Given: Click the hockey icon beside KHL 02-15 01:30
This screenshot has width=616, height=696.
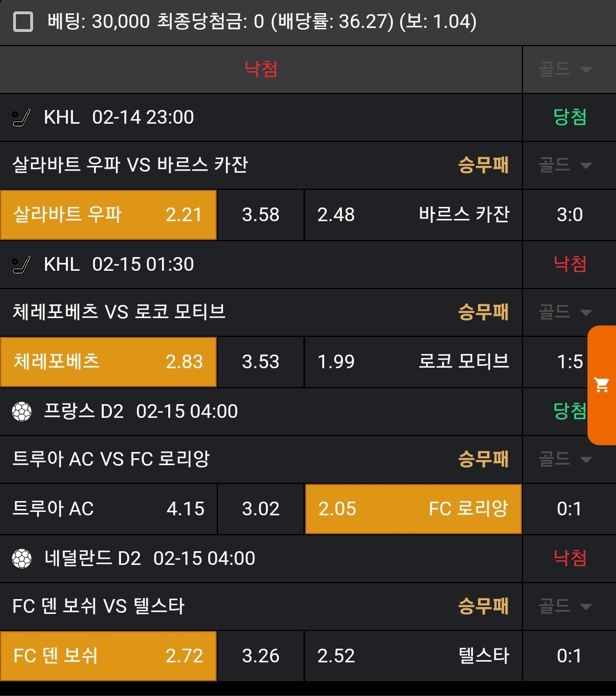Looking at the screenshot, I should point(22,264).
